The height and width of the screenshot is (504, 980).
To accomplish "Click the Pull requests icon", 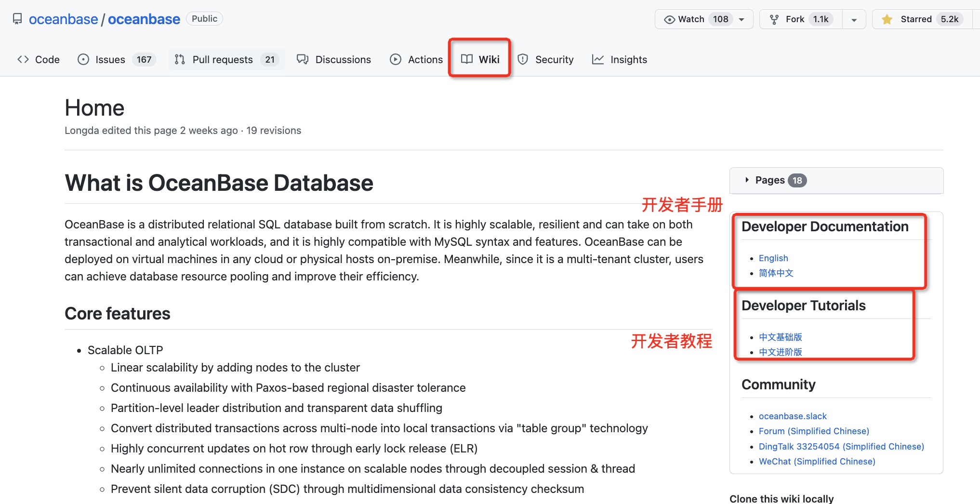I will 180,59.
